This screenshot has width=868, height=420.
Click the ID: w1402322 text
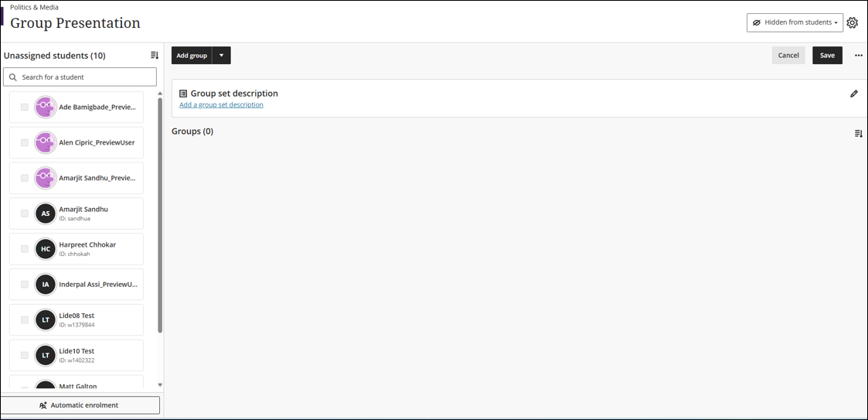pyautogui.click(x=77, y=360)
